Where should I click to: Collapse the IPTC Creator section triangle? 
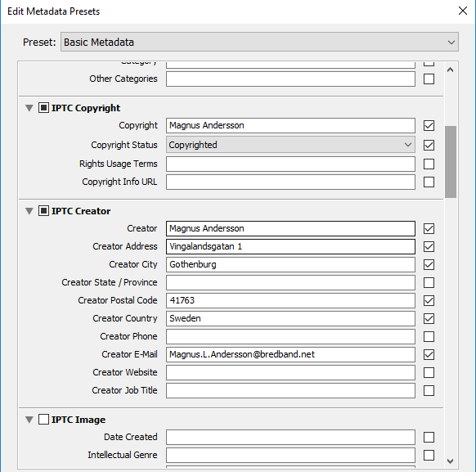point(29,211)
